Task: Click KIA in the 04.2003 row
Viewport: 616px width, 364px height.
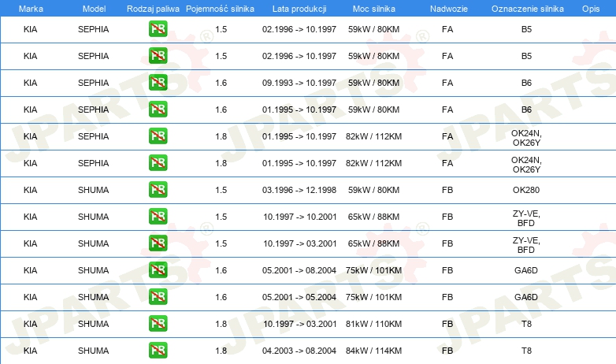Action: [x=30, y=351]
